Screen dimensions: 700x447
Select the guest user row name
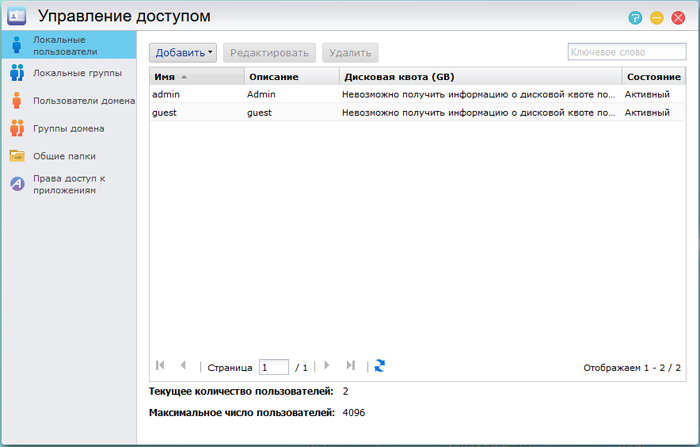[164, 113]
